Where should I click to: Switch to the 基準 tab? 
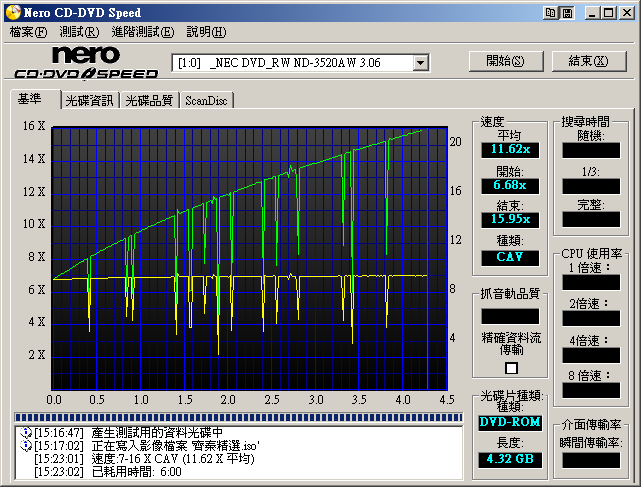pos(35,99)
